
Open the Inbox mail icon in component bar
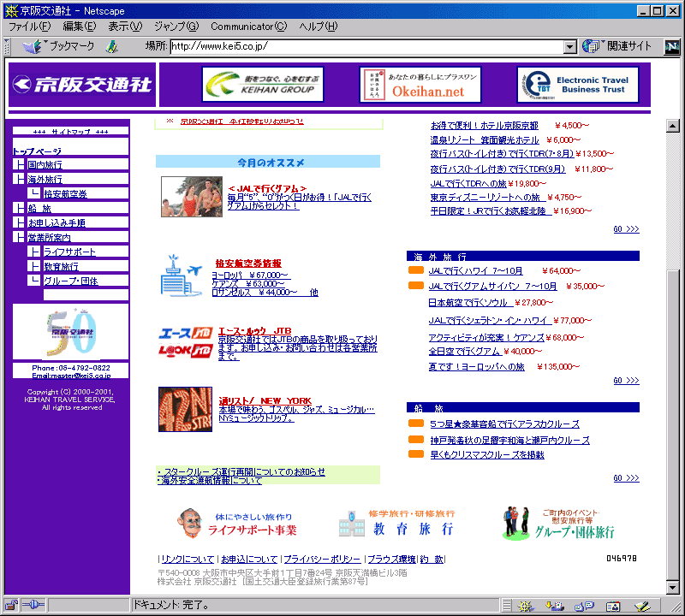(554, 606)
